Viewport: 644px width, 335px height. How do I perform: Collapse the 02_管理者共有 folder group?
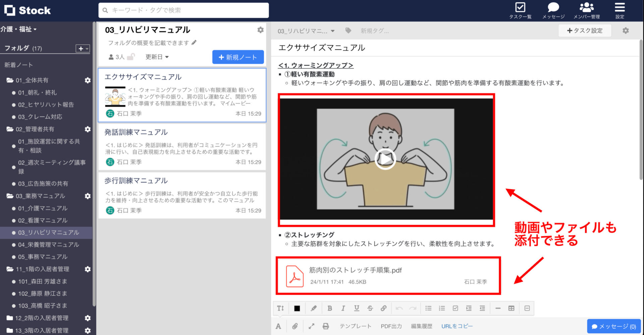coord(10,129)
